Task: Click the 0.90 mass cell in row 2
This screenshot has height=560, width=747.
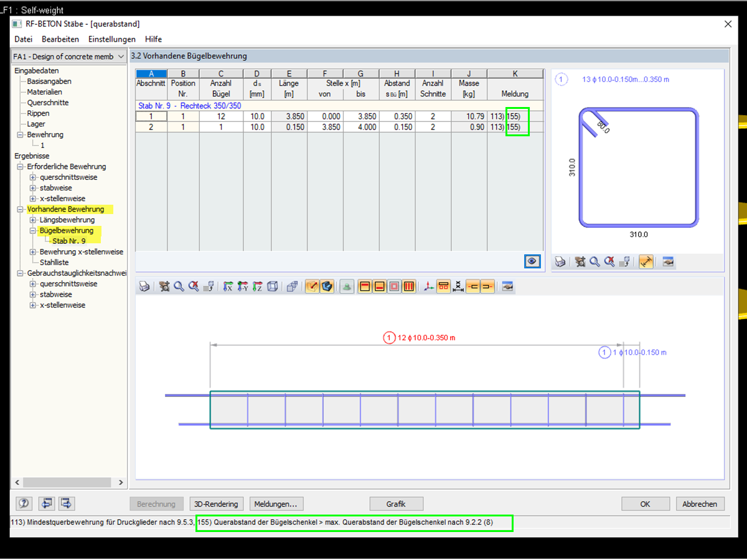Action: [x=469, y=127]
